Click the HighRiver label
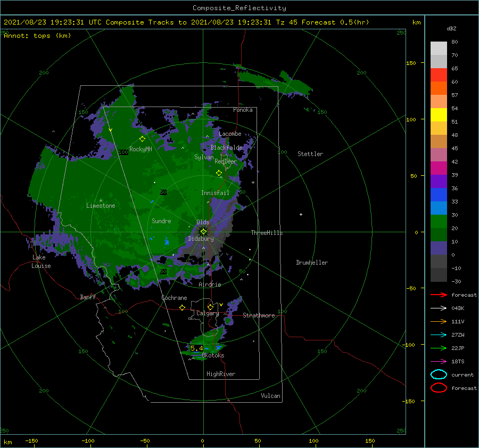479x448 pixels. click(221, 374)
